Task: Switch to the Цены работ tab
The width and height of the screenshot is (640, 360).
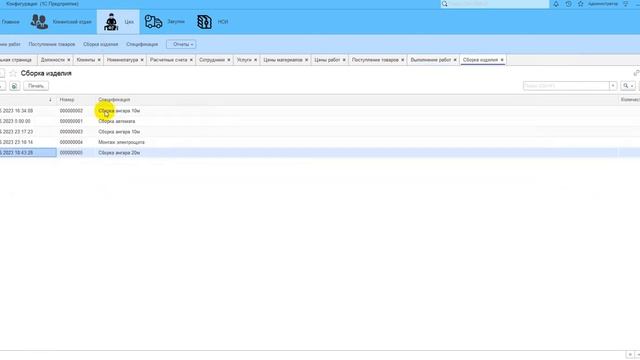Action: click(327, 60)
